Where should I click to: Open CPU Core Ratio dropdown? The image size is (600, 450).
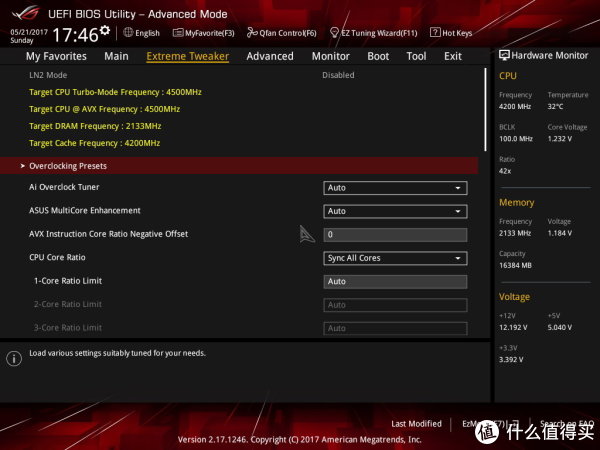pyautogui.click(x=395, y=258)
